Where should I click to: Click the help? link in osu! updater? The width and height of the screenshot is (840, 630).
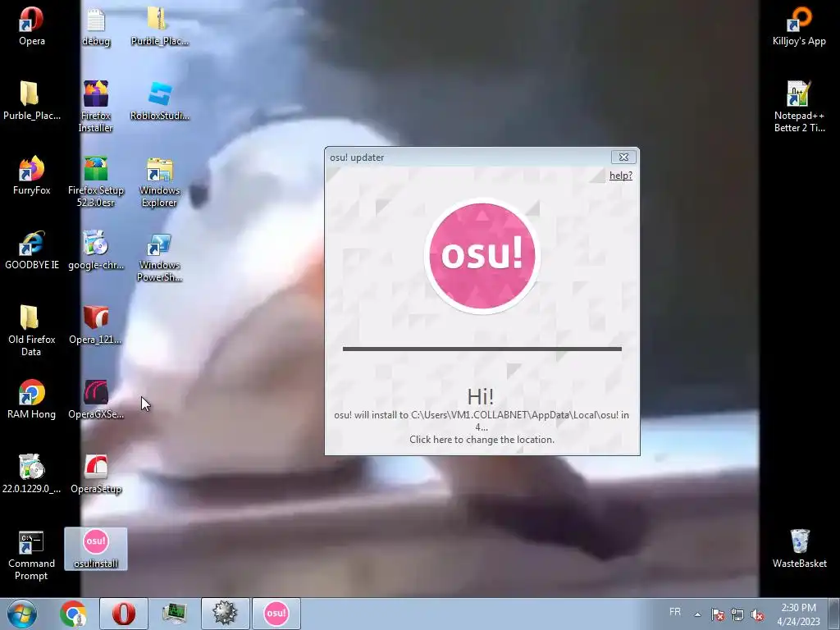tap(620, 176)
